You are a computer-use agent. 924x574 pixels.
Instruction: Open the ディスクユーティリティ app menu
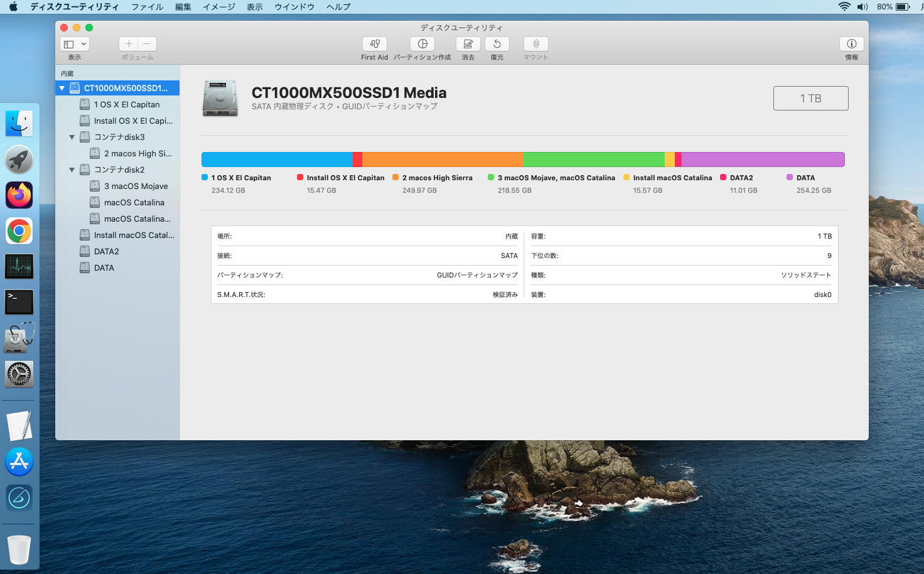pos(74,7)
